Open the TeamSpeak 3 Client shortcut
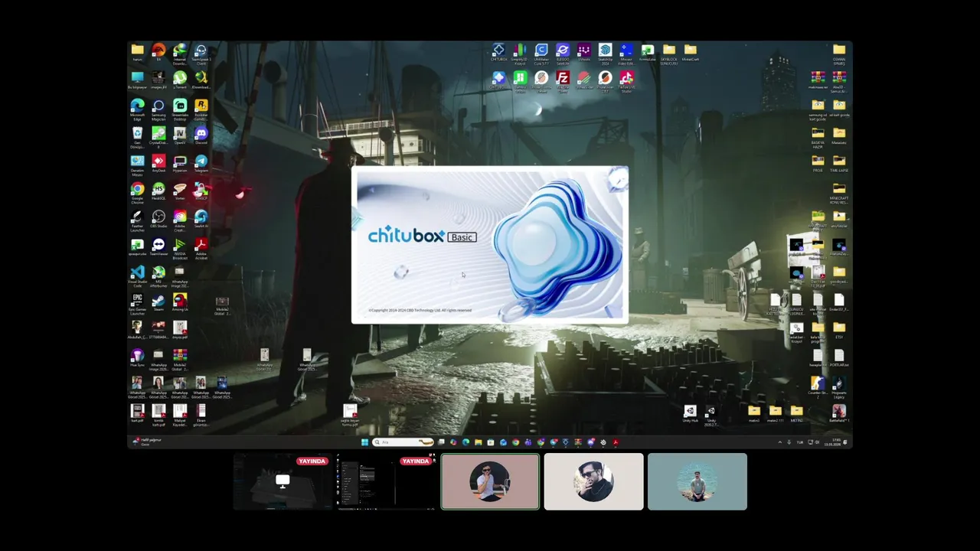Screen dimensions: 980x551 pos(201,54)
